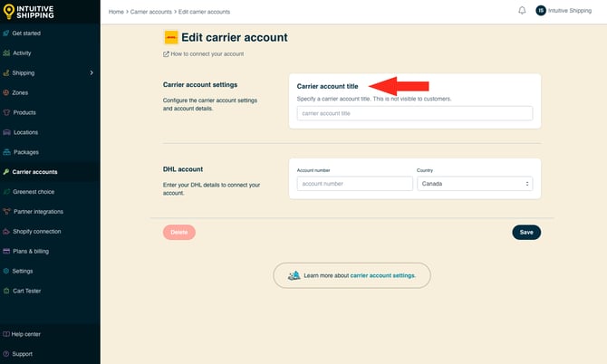
Task: Click the Support question icon
Action: [5, 354]
